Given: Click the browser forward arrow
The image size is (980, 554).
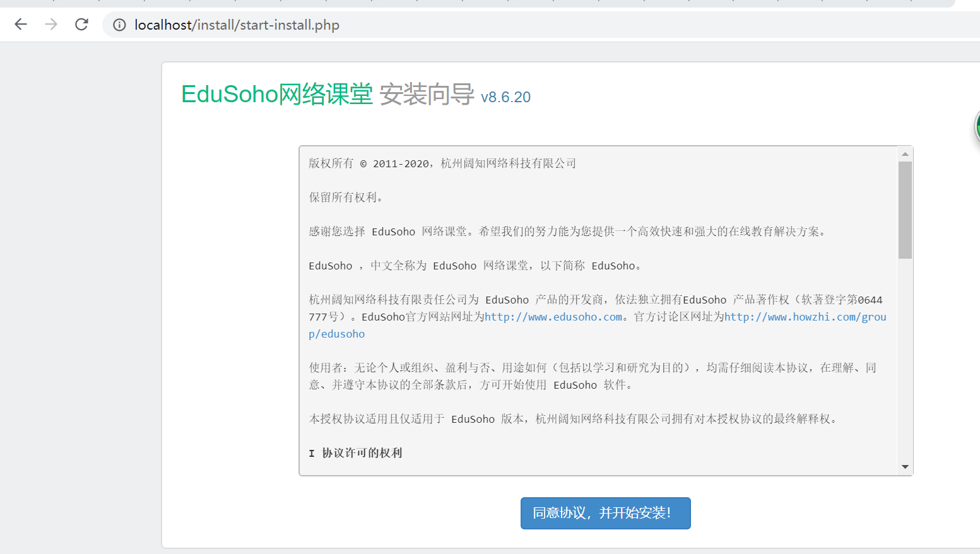Looking at the screenshot, I should (x=51, y=25).
